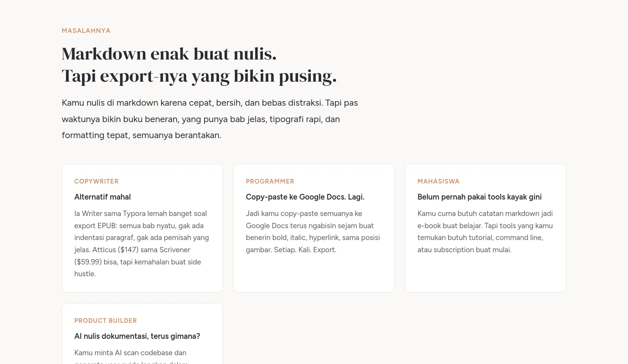Click the 'Alternatif mahal' card title
This screenshot has height=364, width=628.
click(x=103, y=197)
